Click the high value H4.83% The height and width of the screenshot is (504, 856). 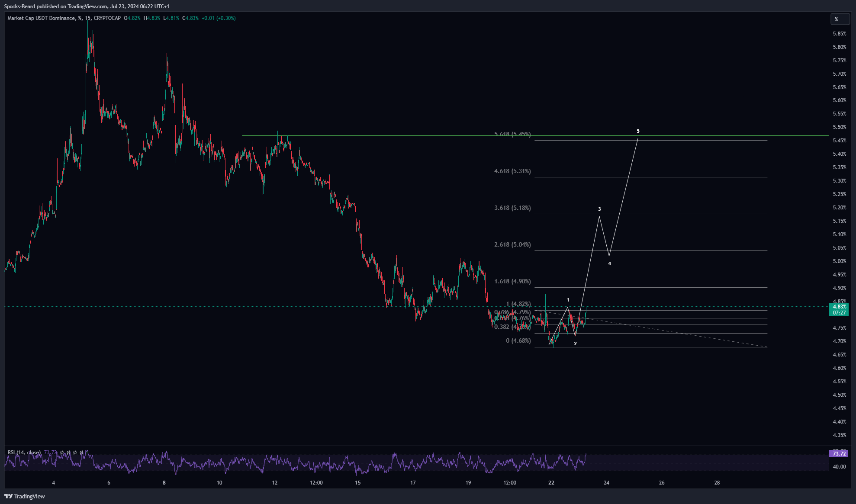pos(152,18)
